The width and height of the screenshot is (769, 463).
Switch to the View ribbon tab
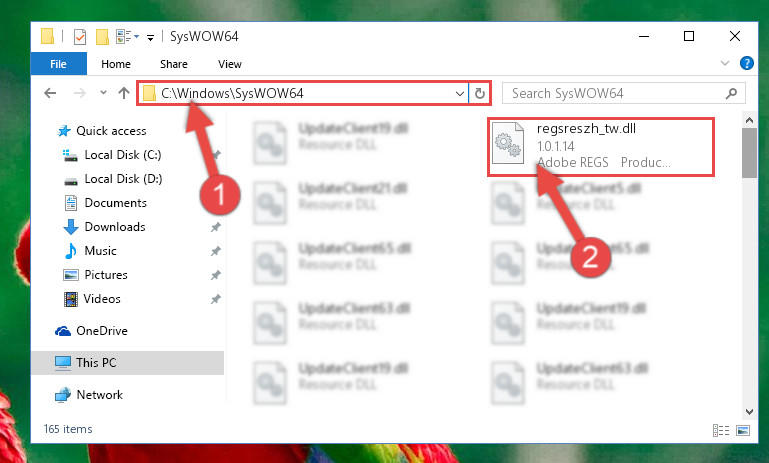pos(230,64)
